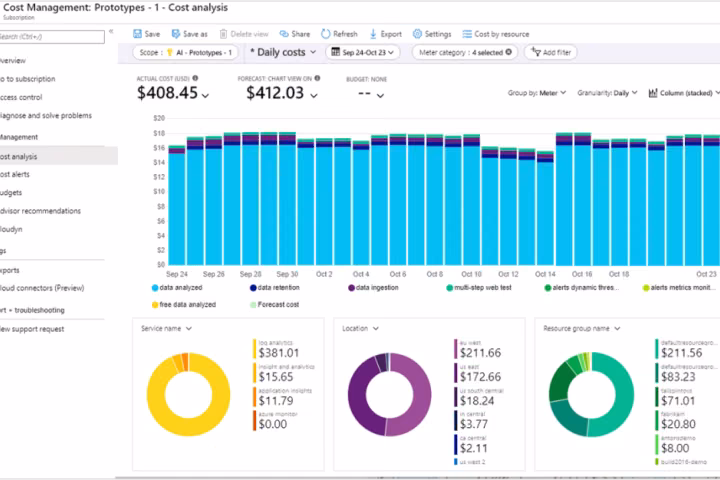
Task: Open Access control in left menu
Action: 21,97
